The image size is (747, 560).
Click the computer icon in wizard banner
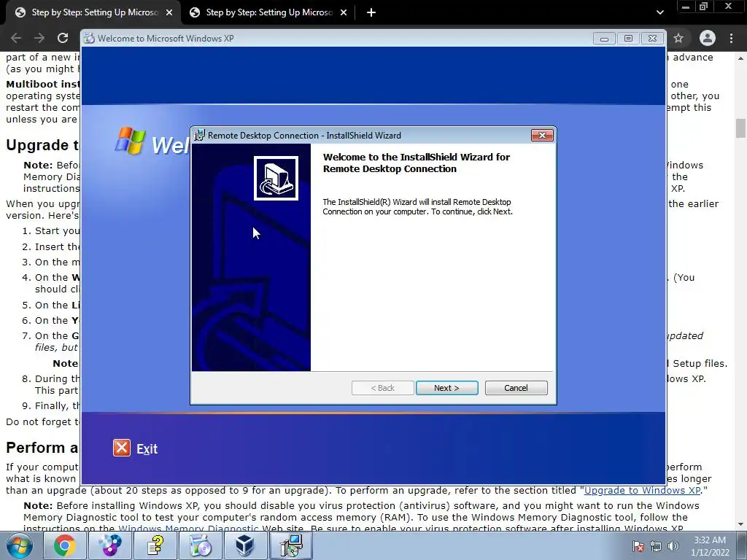276,178
